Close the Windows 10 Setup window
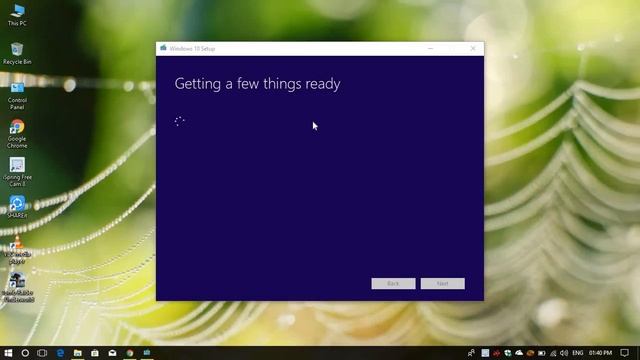 (473, 49)
